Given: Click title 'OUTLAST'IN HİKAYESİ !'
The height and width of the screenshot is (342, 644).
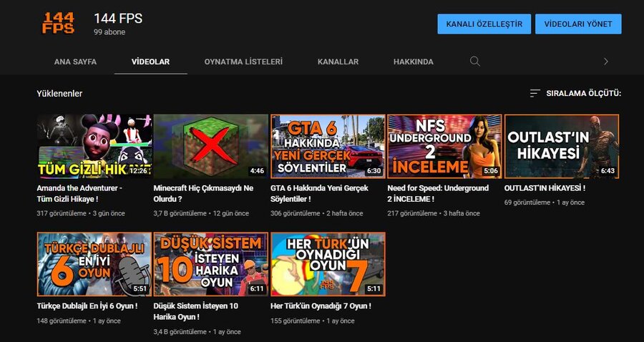Looking at the screenshot, I should point(545,188).
